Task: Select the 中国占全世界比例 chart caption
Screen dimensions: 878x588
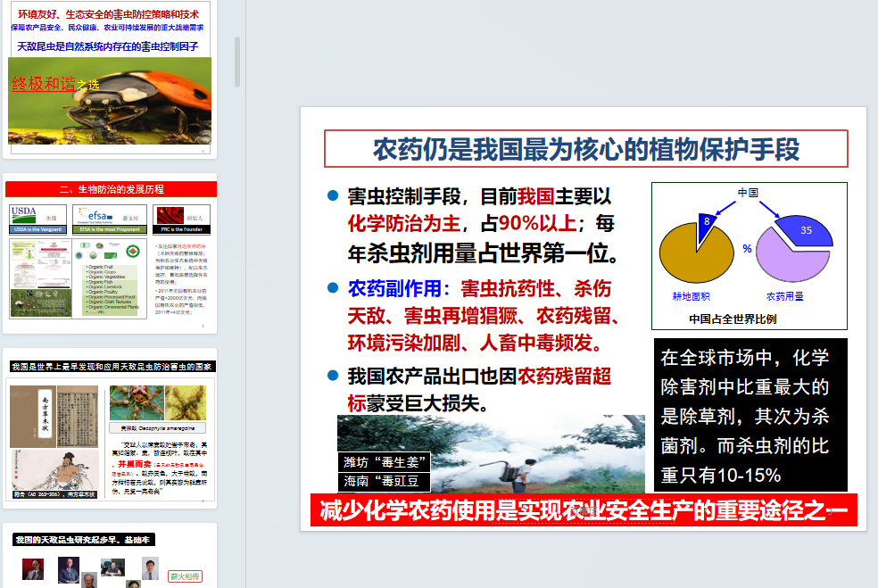Action: click(732, 319)
